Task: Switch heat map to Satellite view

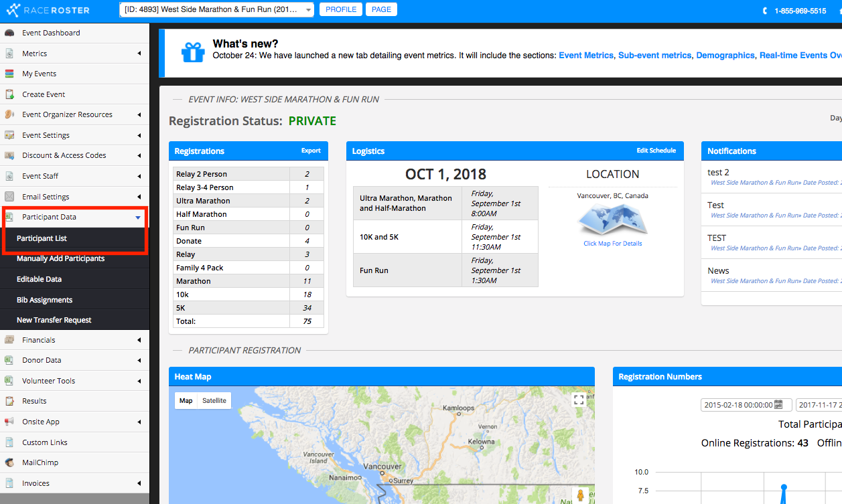Action: (214, 400)
